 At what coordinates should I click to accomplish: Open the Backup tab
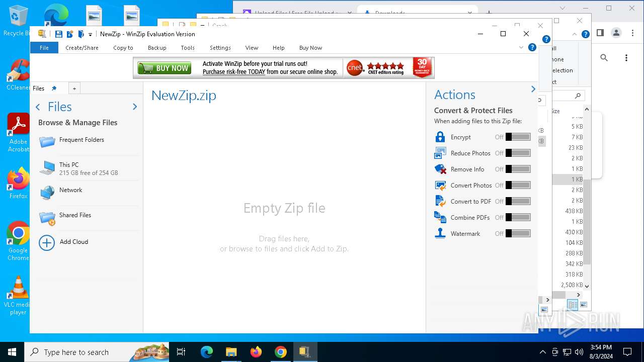click(157, 48)
